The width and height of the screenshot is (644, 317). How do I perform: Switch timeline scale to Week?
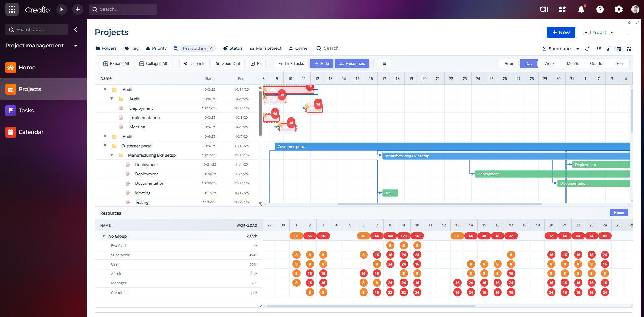coord(549,64)
